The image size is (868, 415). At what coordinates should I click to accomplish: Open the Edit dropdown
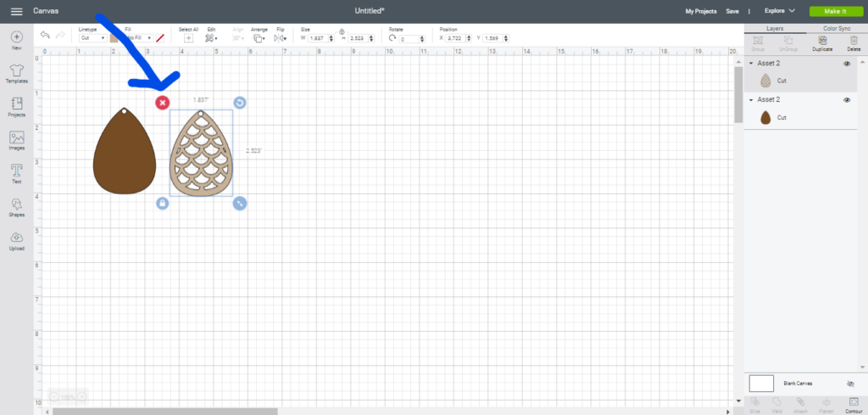[211, 38]
